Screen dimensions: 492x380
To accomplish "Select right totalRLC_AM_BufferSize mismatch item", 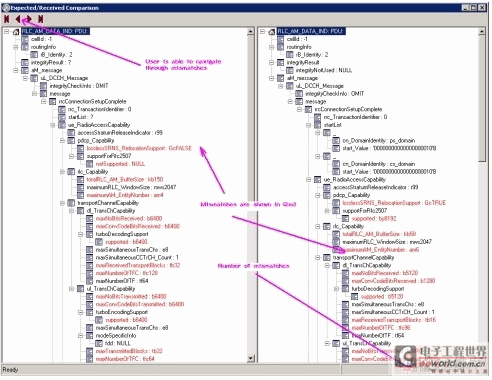I will (379, 234).
